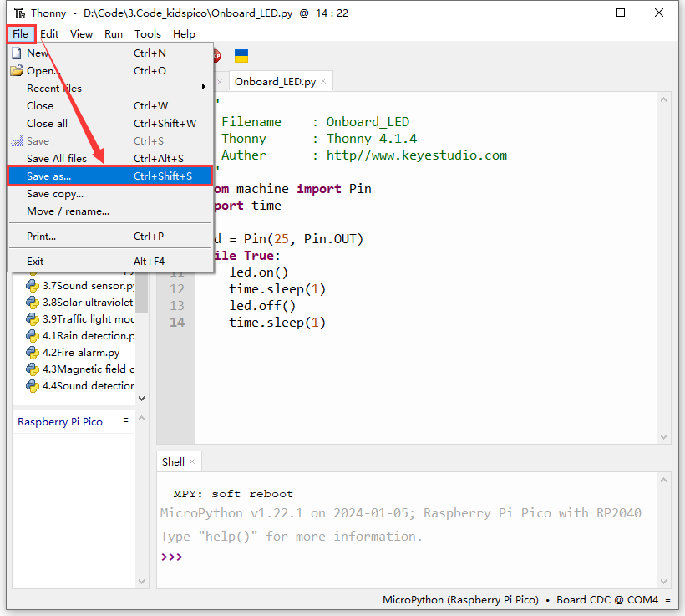
Task: Select Move / rename... menu entry
Action: (x=110, y=211)
